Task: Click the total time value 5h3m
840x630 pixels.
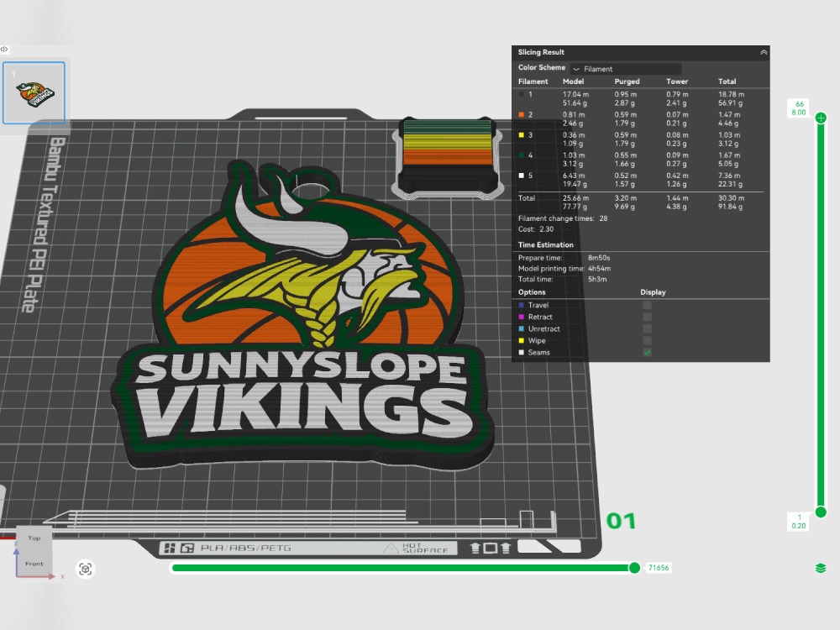Action: click(597, 279)
